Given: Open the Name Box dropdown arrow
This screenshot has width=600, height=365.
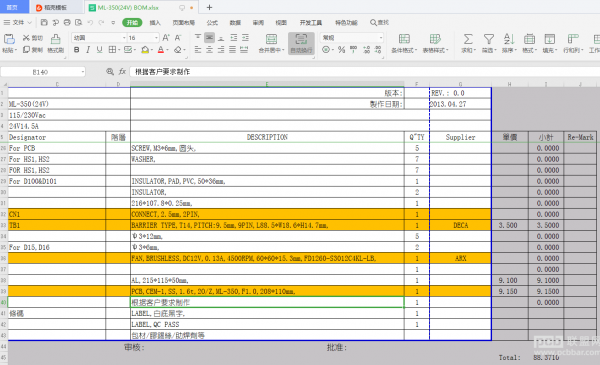Looking at the screenshot, I should point(83,72).
